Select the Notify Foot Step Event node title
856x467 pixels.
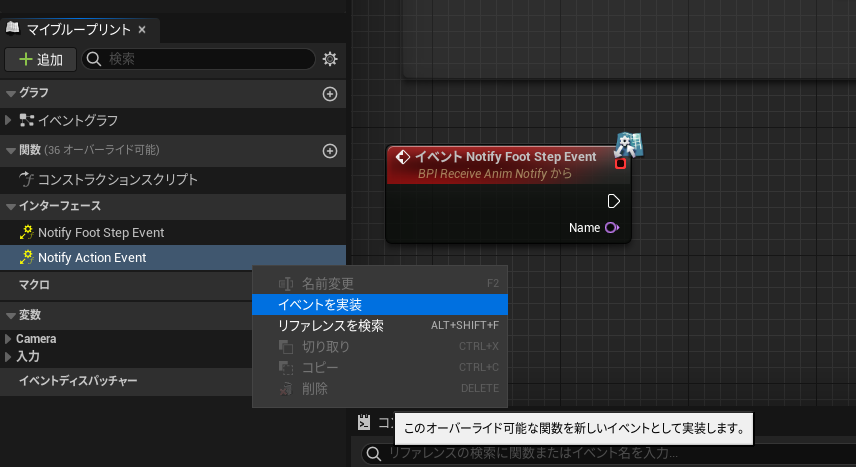[x=506, y=157]
